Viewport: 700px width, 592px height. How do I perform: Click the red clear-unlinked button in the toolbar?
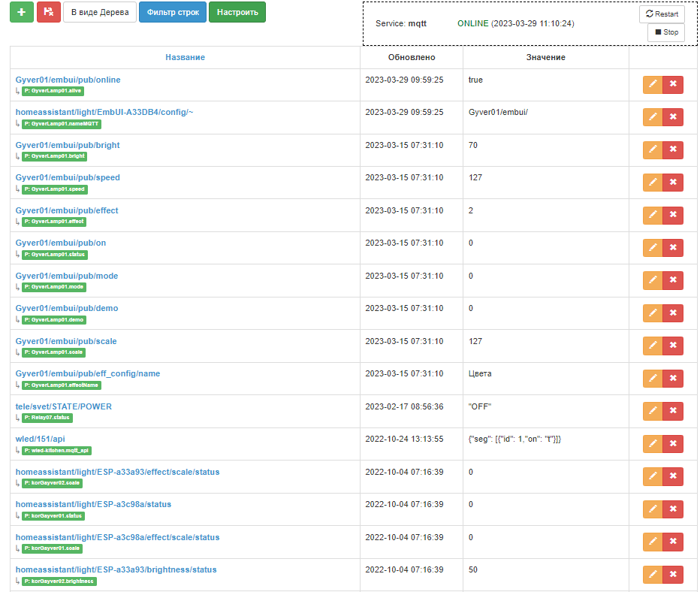point(49,12)
